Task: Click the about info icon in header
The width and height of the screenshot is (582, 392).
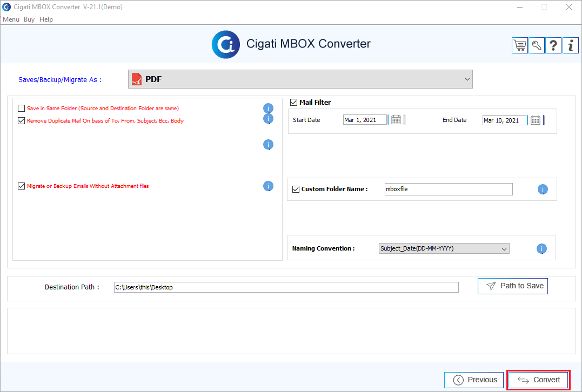Action: click(571, 45)
